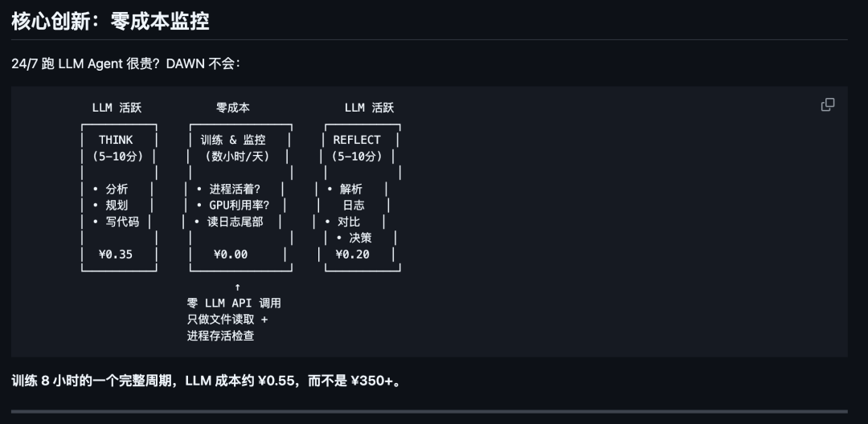Click the heading 核心创新：零成本监控
The image size is (868, 424).
pyautogui.click(x=110, y=21)
